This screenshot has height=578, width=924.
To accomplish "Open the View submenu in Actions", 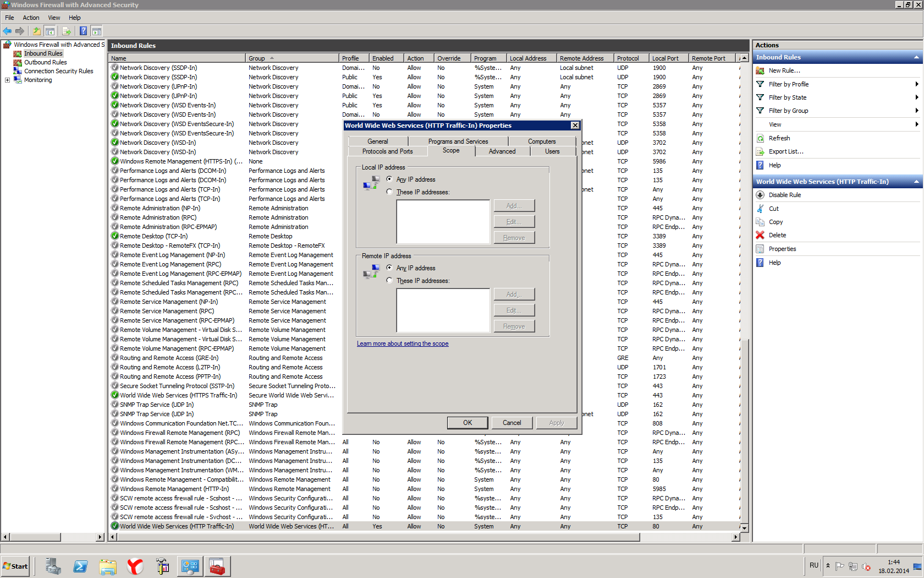I will (838, 124).
